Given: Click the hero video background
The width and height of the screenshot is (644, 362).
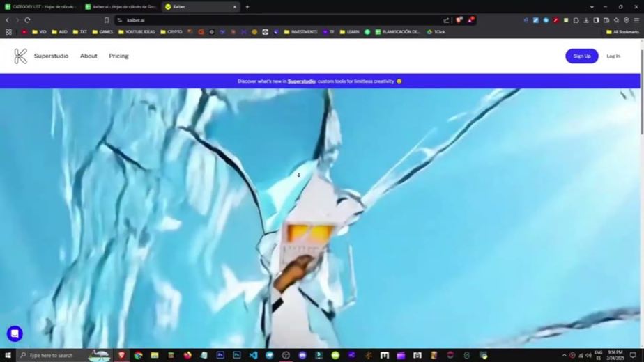Looking at the screenshot, I should coord(320,218).
